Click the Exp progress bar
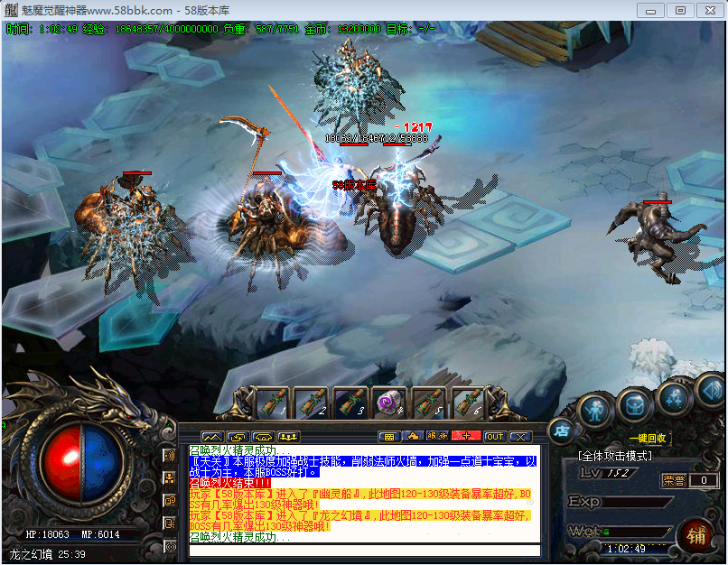This screenshot has width=728, height=565. (638, 502)
